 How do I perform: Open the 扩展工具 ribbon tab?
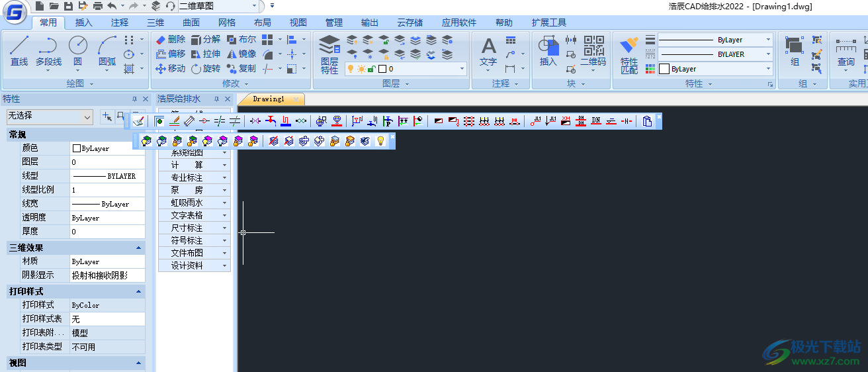click(x=549, y=23)
